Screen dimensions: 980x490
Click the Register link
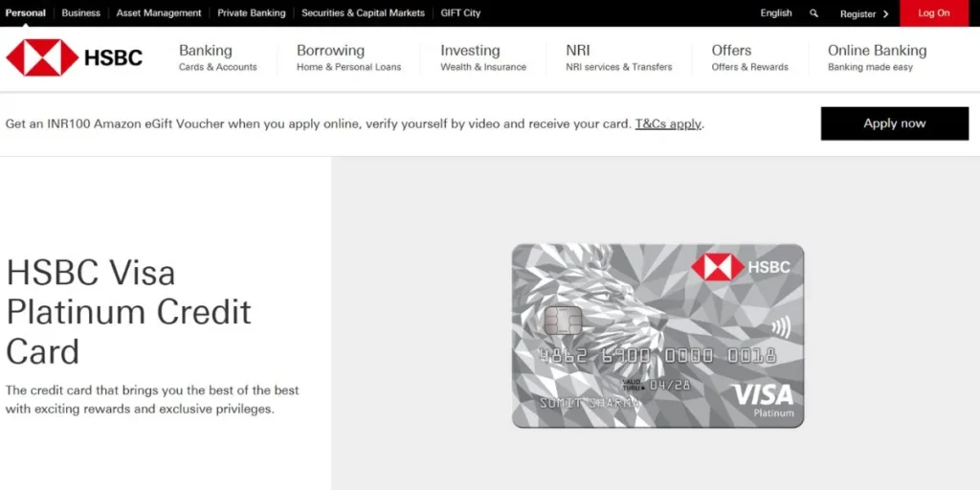858,13
